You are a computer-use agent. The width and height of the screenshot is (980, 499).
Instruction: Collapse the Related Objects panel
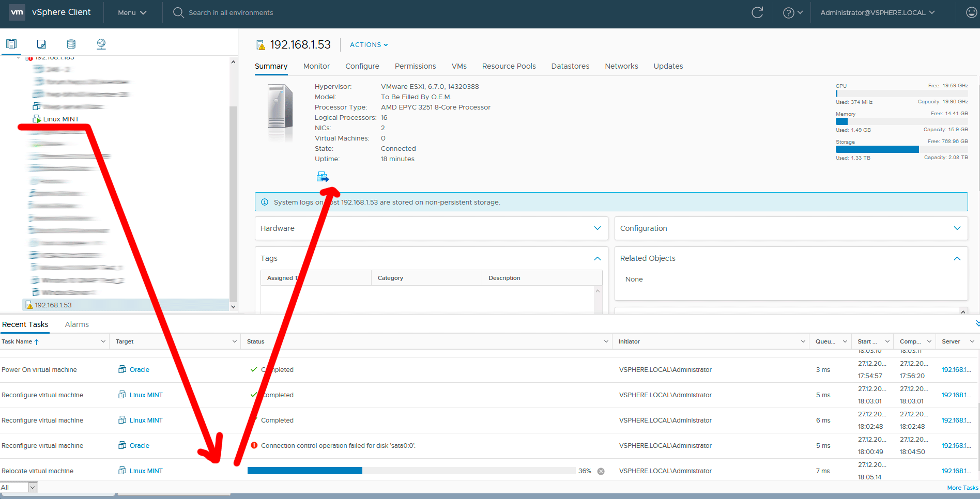957,258
